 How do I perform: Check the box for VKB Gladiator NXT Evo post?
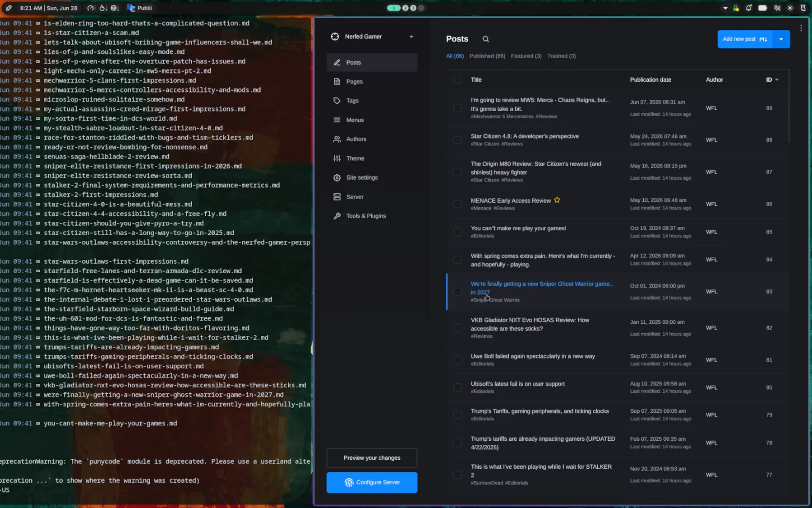click(457, 328)
